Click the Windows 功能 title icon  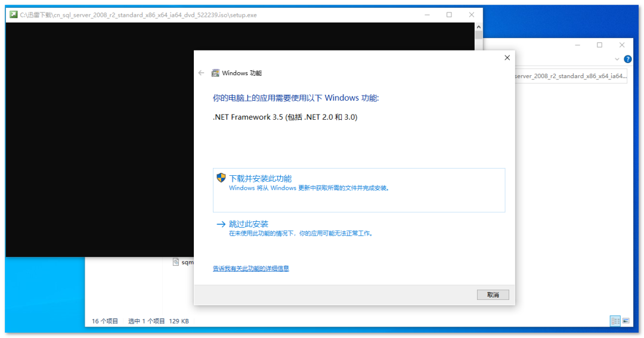coord(215,73)
